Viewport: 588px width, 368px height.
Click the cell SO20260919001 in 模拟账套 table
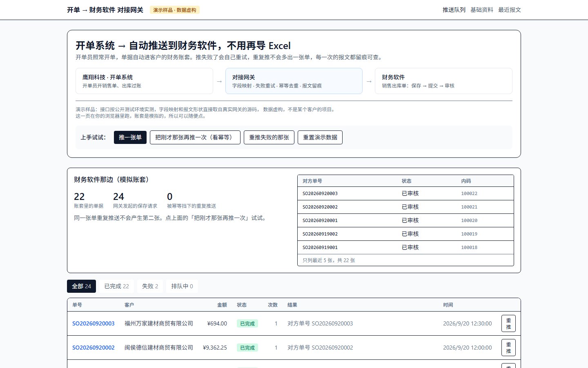[320, 247]
